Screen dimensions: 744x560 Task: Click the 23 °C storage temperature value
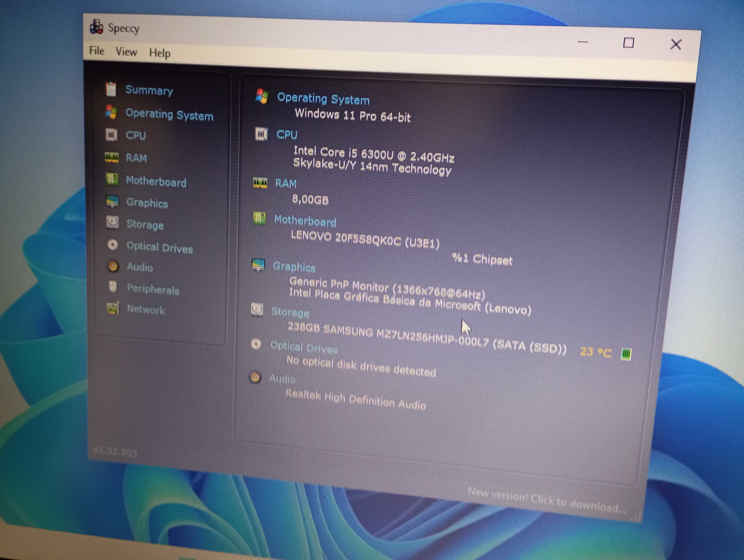[596, 352]
